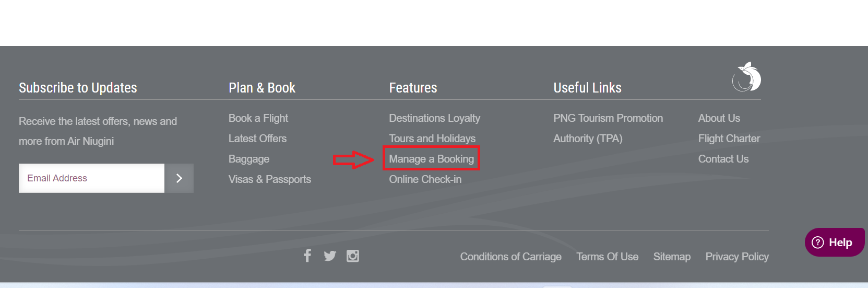Open the purple Help widget
Screen dimensions: 868x288
pyautogui.click(x=835, y=243)
